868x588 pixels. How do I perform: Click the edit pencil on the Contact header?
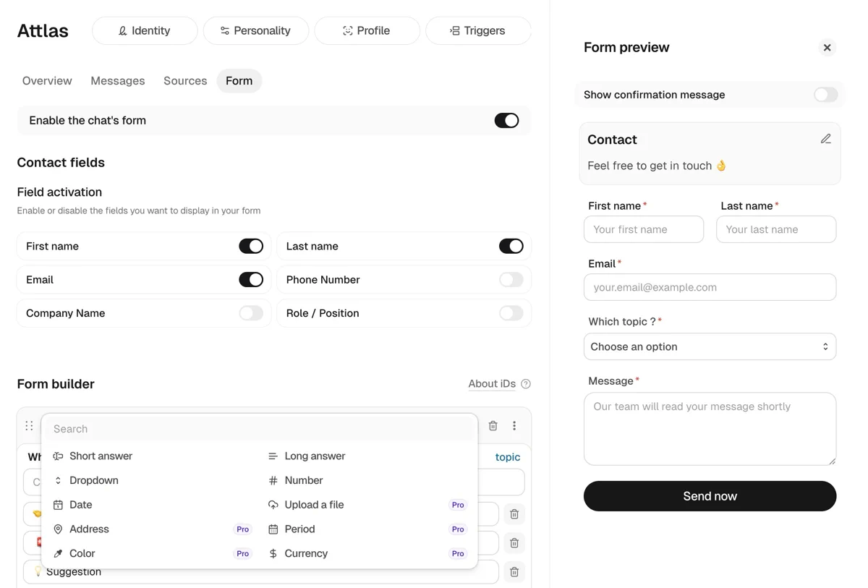pyautogui.click(x=826, y=138)
